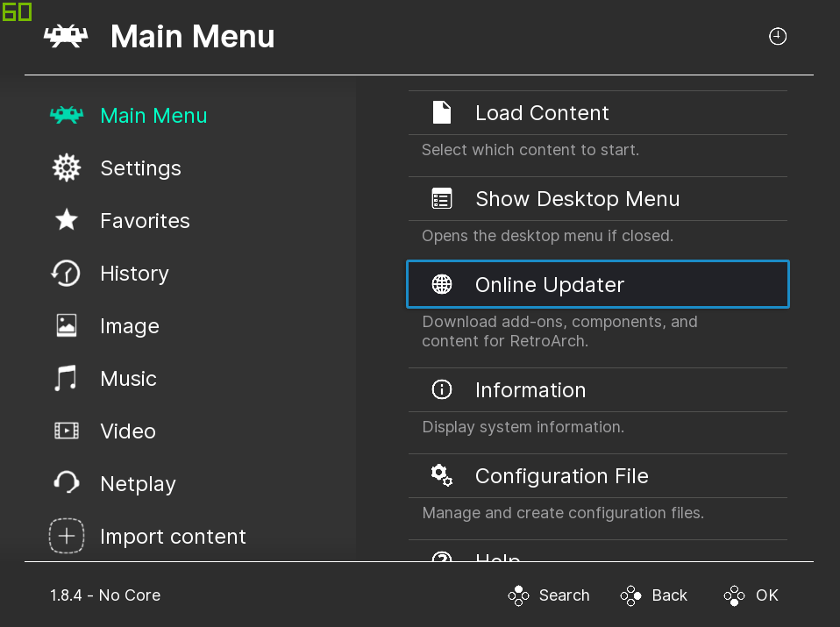Click the Search gamepad button icon
This screenshot has height=627, width=840.
[x=518, y=595]
